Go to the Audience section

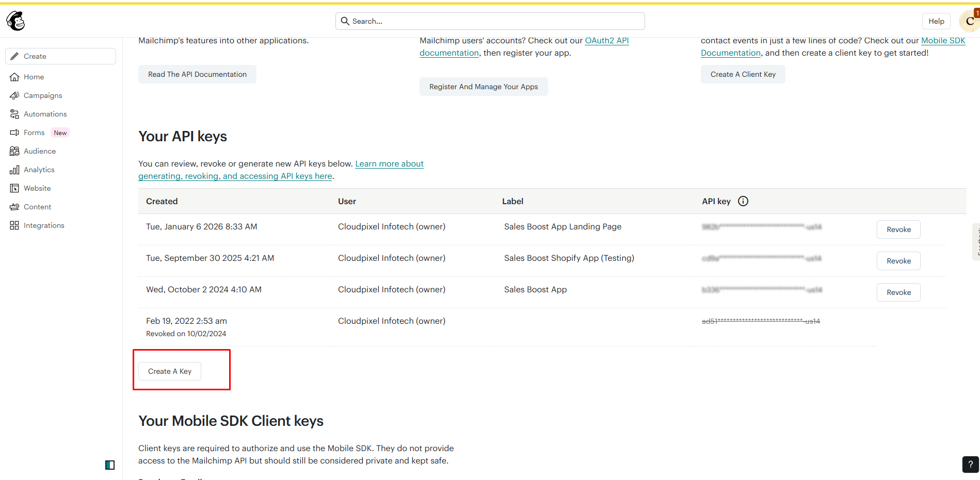(40, 151)
